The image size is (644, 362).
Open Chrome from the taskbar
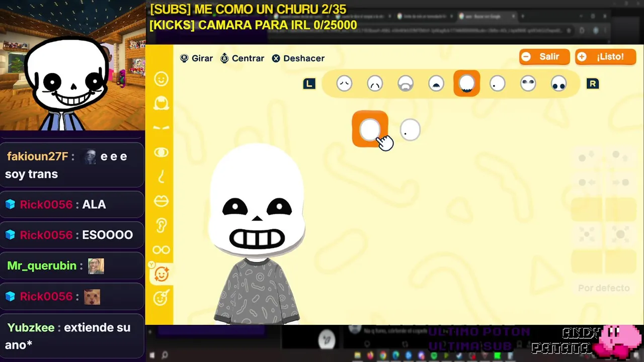[x=383, y=355]
